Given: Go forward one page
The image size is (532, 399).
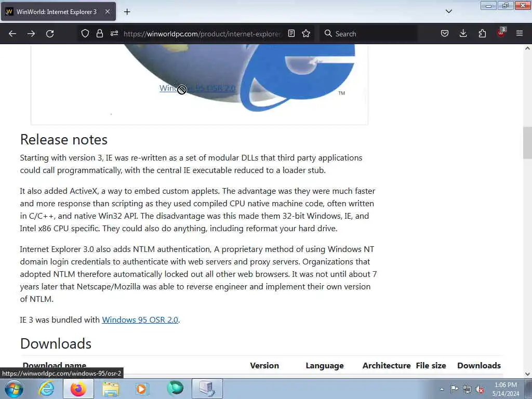Looking at the screenshot, I should pyautogui.click(x=31, y=34).
